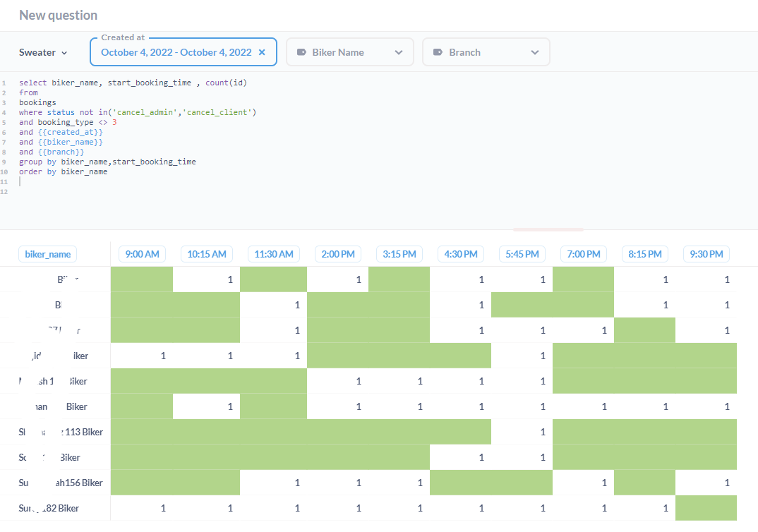Viewport: 758px width, 532px height.
Task: Sort by the biker_name column header
Action: (x=48, y=254)
